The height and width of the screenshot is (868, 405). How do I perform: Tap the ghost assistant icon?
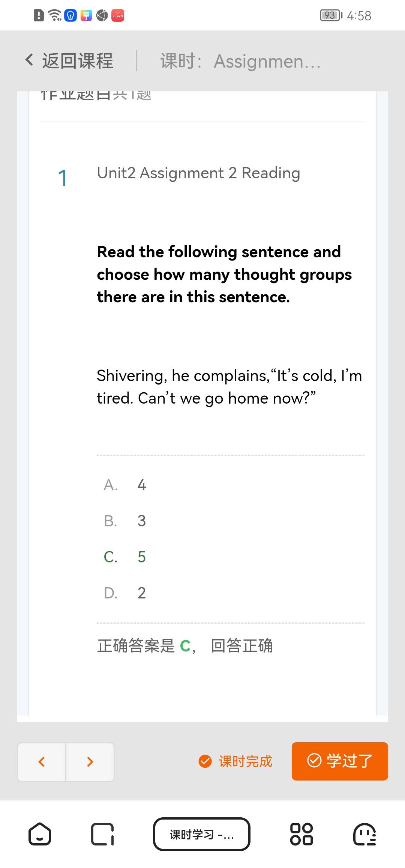[364, 834]
